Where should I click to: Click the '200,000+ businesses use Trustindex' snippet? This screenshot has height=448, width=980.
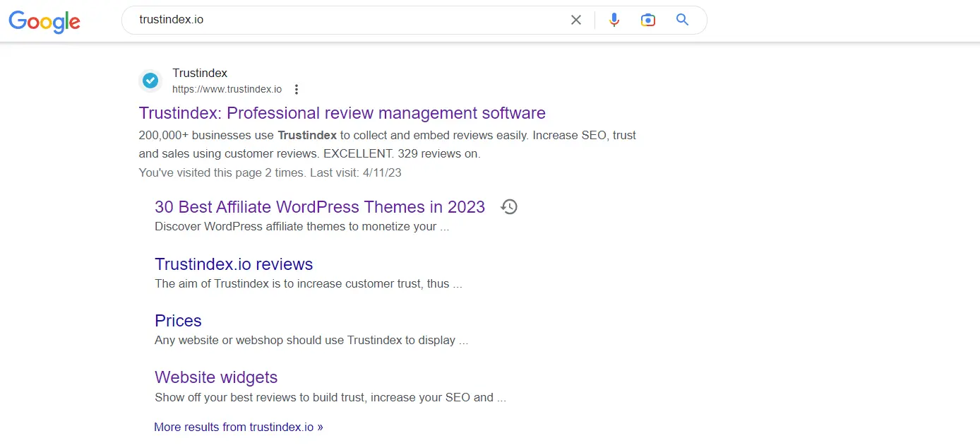coord(388,144)
